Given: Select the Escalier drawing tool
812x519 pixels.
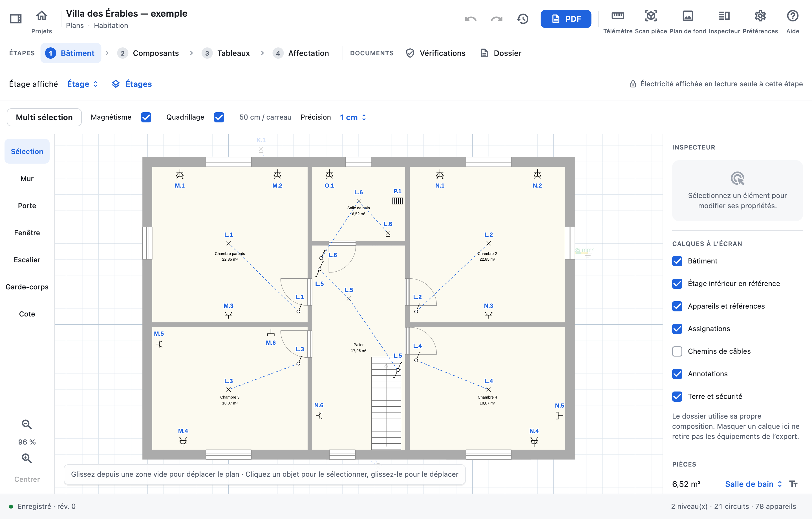Looking at the screenshot, I should coord(27,260).
